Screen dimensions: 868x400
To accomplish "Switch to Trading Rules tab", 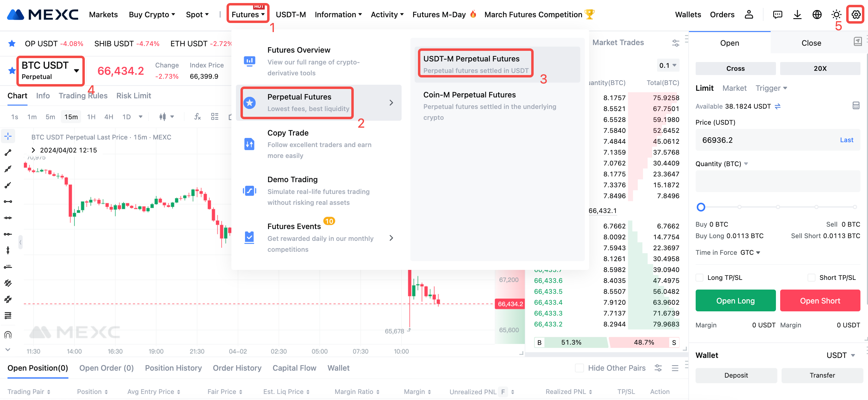I will point(83,96).
